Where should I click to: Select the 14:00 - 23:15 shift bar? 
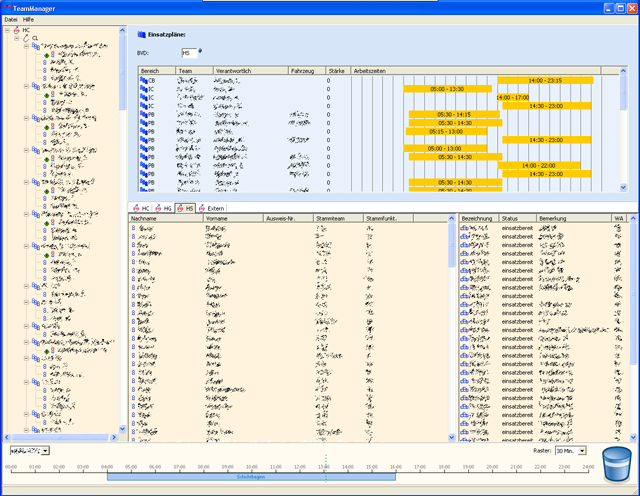pos(545,80)
